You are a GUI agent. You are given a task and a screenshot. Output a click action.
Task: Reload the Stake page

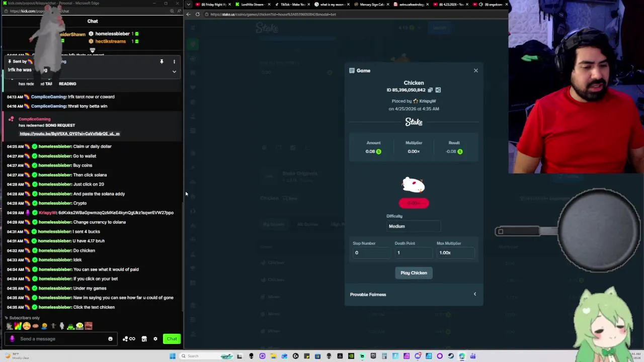198,14
